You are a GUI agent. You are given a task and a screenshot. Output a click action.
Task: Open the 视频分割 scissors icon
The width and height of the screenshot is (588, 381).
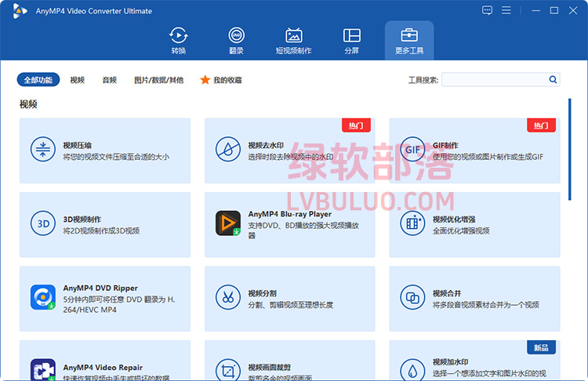click(x=227, y=297)
